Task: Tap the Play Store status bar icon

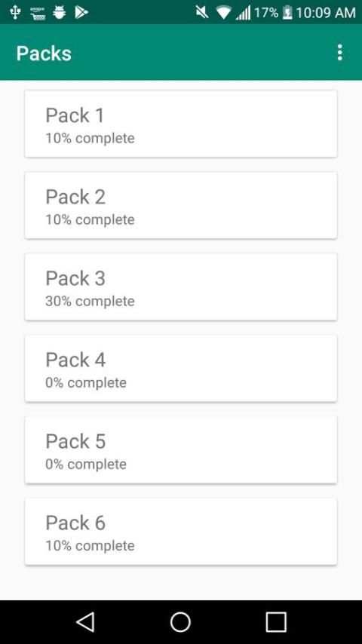Action: click(x=81, y=12)
